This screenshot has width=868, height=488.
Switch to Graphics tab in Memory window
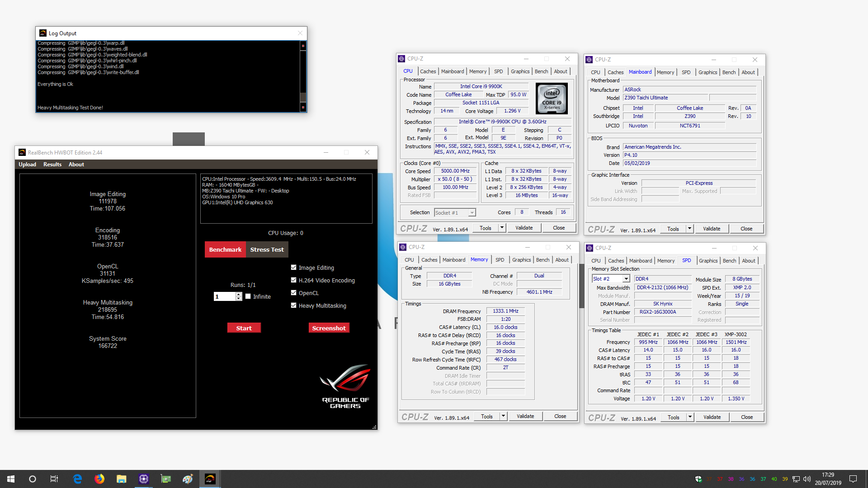pyautogui.click(x=521, y=260)
